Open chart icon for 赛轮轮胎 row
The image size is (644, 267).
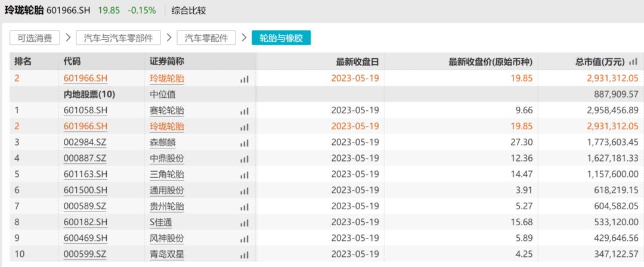(x=244, y=111)
